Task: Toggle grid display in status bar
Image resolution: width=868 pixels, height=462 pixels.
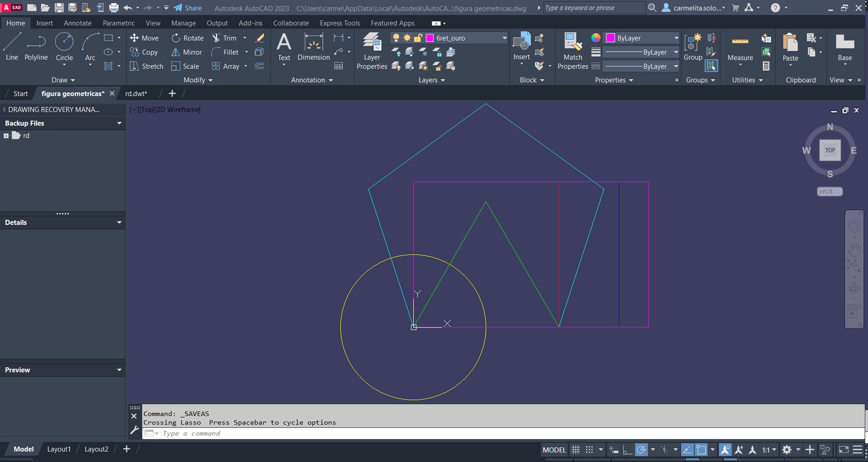Action: tap(576, 450)
